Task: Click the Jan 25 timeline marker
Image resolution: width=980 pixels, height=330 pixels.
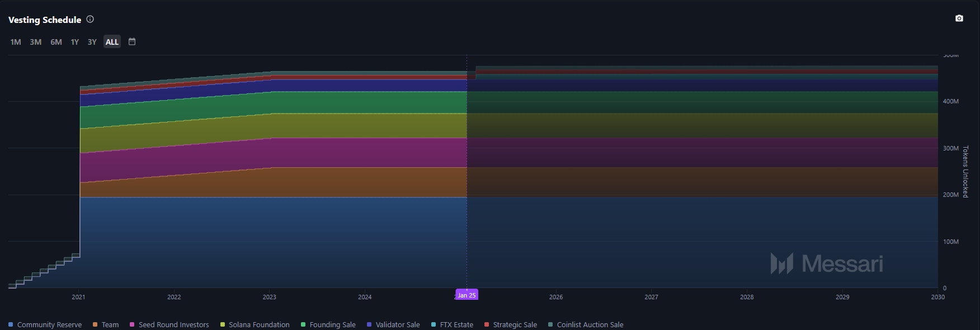Action: click(x=467, y=295)
